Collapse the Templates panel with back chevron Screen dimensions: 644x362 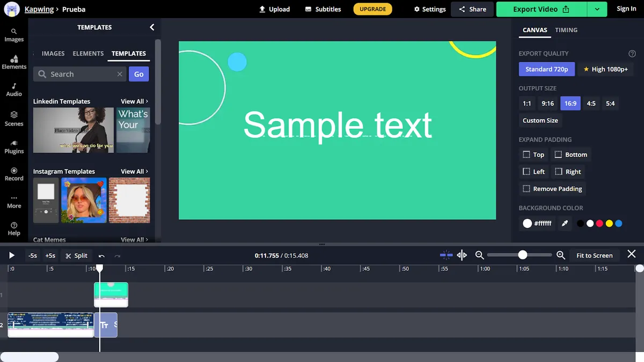pyautogui.click(x=152, y=27)
